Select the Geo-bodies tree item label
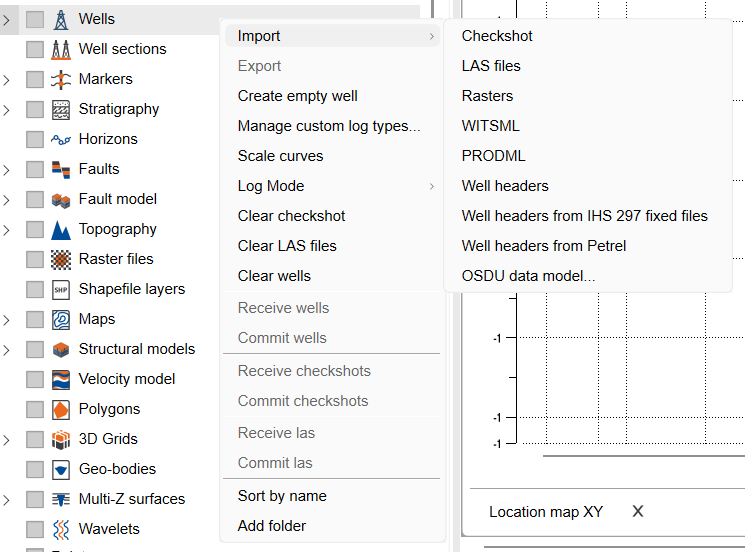 (x=117, y=469)
